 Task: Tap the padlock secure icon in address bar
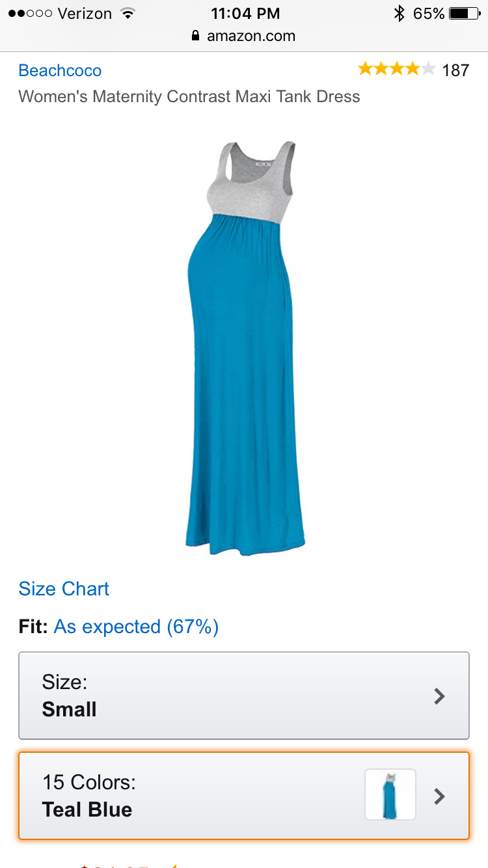point(196,36)
